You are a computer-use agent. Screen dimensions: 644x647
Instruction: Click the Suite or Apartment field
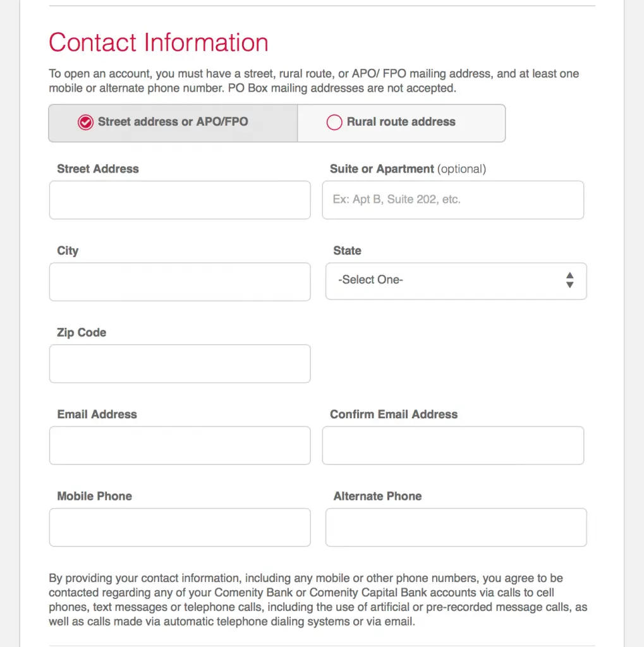(453, 200)
